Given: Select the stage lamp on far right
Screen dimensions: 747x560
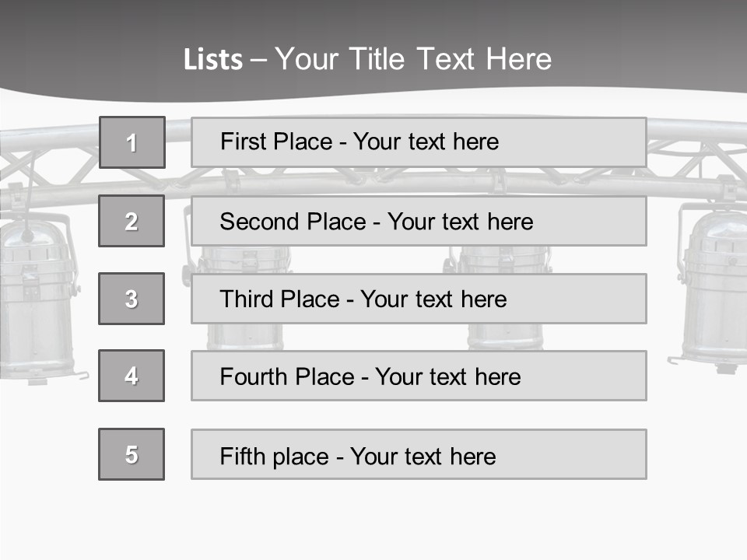Looking at the screenshot, I should coord(710,289).
